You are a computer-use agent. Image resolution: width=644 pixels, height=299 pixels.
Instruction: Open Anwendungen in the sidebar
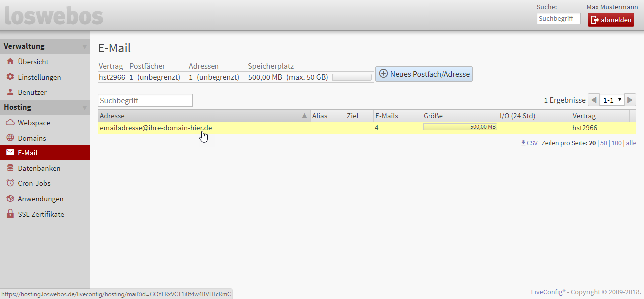point(40,199)
